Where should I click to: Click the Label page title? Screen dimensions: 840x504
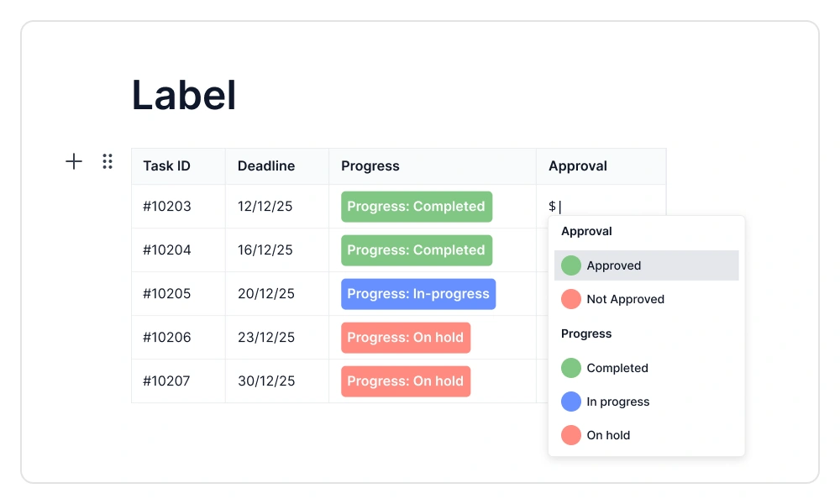tap(182, 94)
